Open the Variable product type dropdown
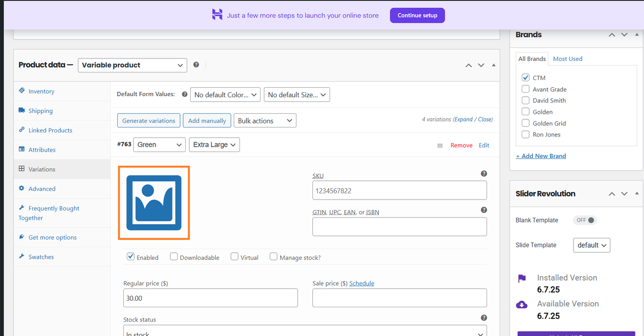This screenshot has width=644, height=336. 132,65
